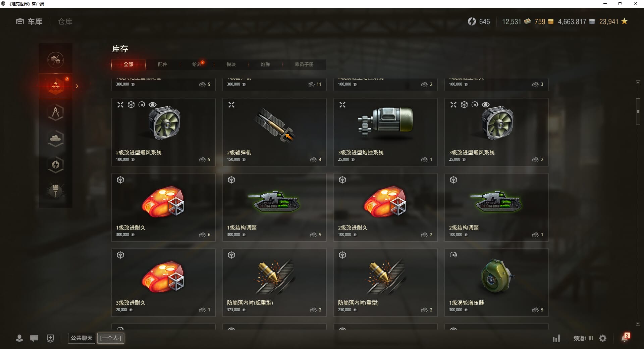This screenshot has height=349, width=644.
Task: Click cube icon on 1级改进耐久 card
Action: tap(120, 180)
